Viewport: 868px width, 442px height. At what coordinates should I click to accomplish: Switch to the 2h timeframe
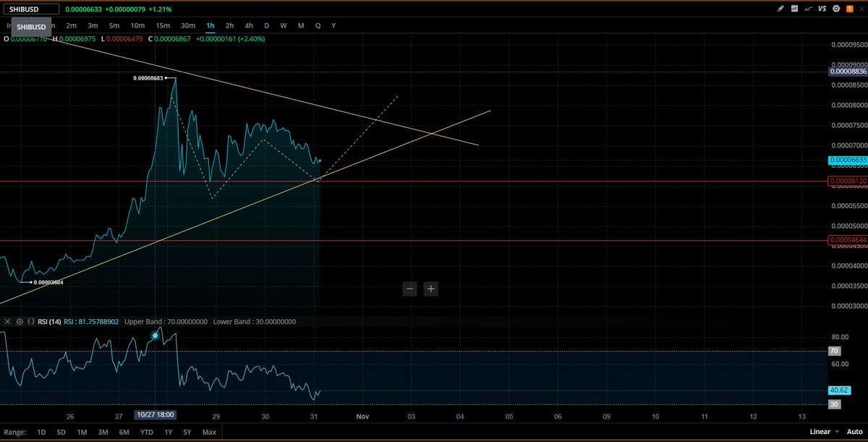(229, 25)
